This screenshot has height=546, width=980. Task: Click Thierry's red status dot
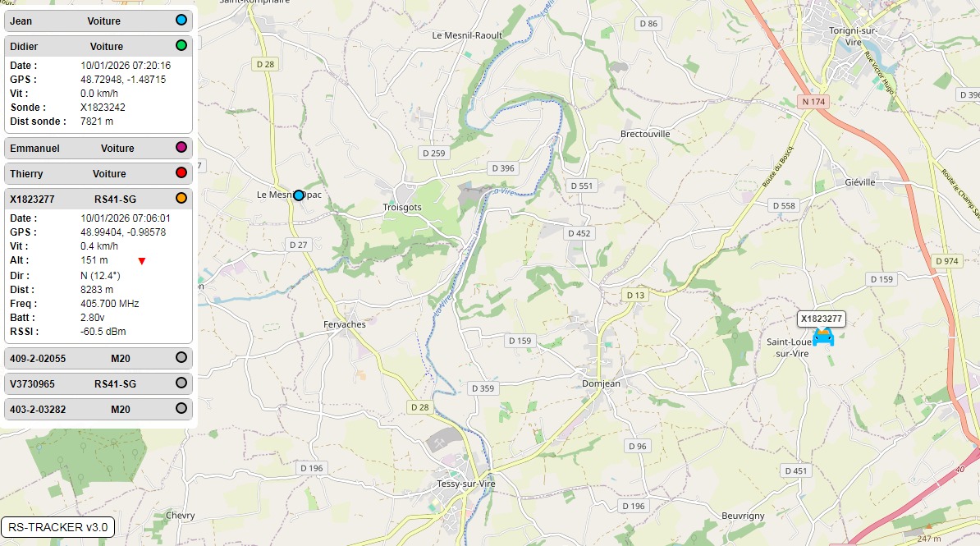pyautogui.click(x=181, y=173)
